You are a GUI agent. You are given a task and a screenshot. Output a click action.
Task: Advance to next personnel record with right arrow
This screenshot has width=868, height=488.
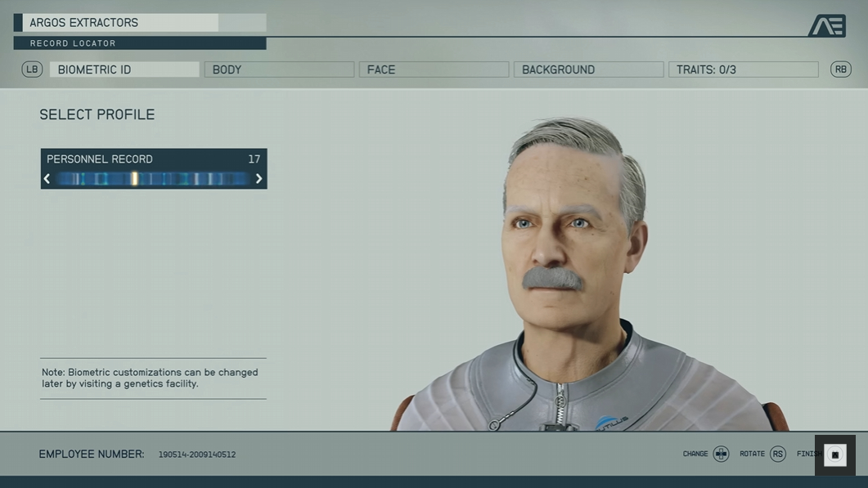coord(259,179)
